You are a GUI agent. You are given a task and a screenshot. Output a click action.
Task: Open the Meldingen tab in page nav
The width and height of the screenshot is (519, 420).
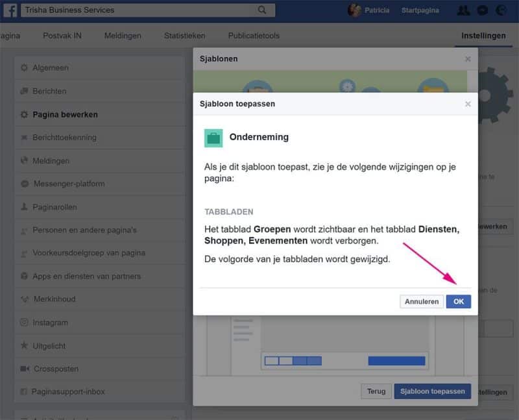(123, 36)
